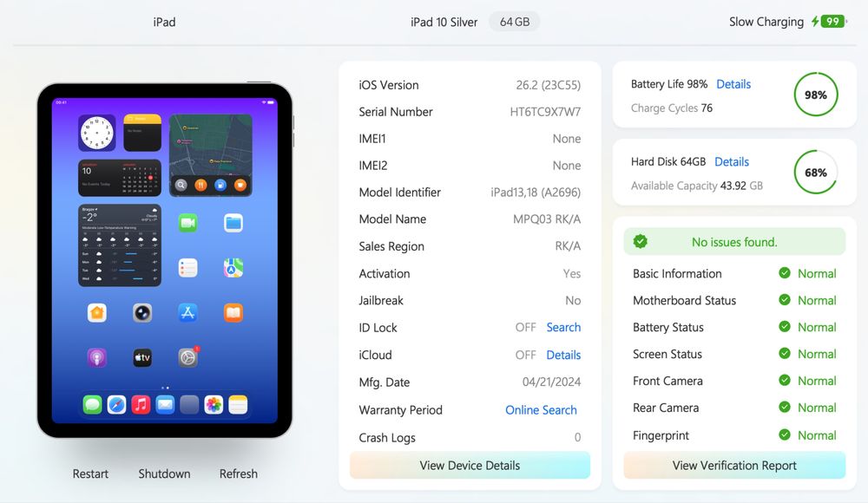Click the 68% disk usage ring
Screen dimensions: 868x503
click(815, 172)
